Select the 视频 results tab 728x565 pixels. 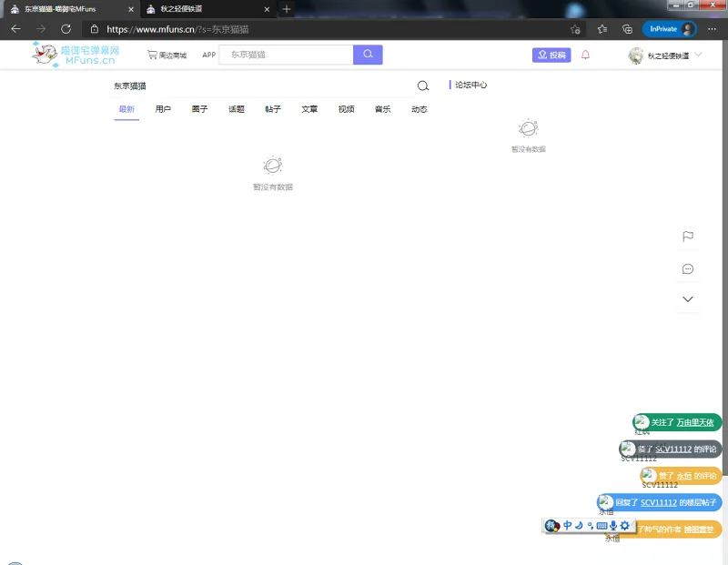pos(347,109)
